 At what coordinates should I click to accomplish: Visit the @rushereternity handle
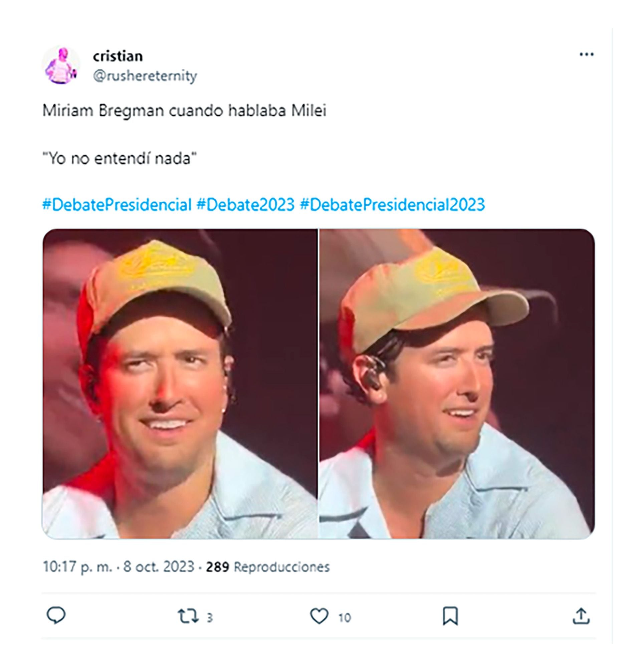pyautogui.click(x=145, y=76)
